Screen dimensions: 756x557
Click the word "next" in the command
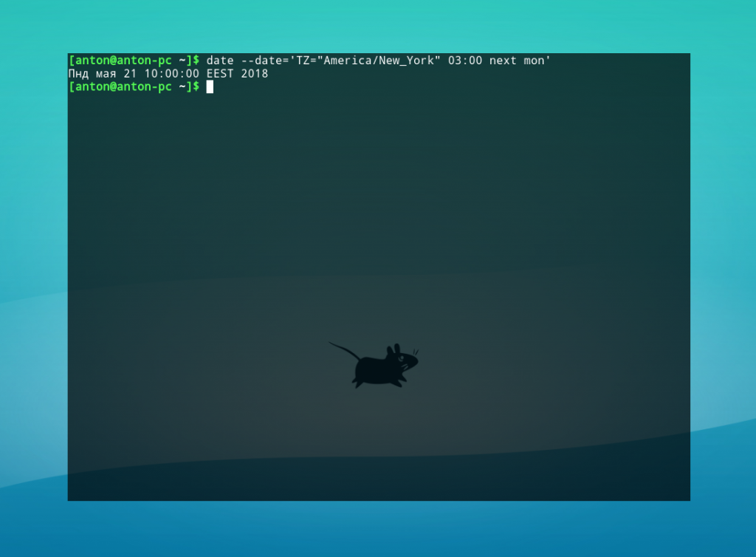(x=503, y=61)
